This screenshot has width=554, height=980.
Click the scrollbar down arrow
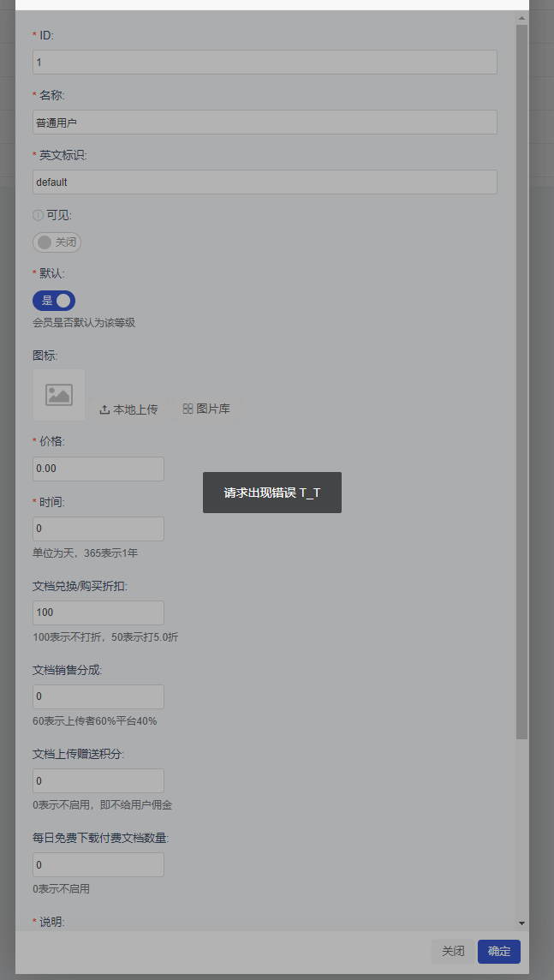click(x=521, y=923)
